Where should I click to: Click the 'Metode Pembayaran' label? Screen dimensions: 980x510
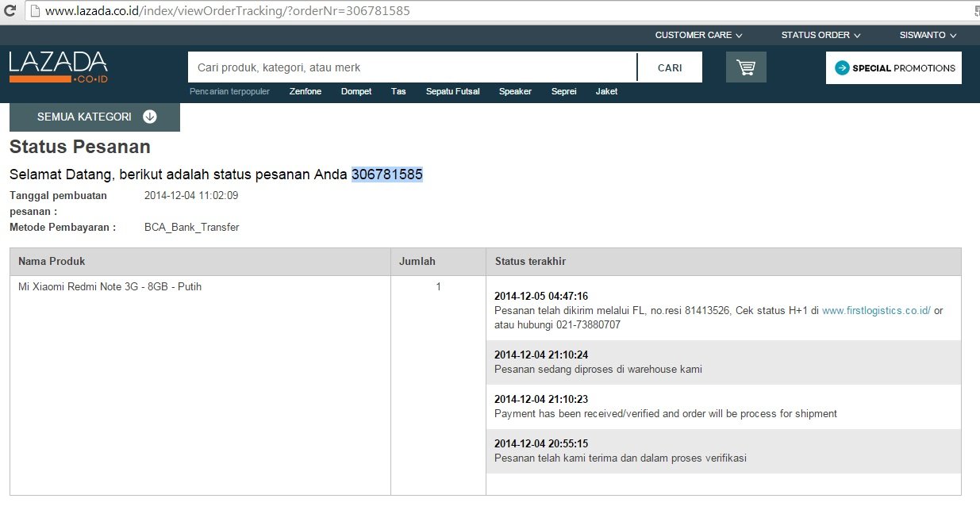pos(63,228)
